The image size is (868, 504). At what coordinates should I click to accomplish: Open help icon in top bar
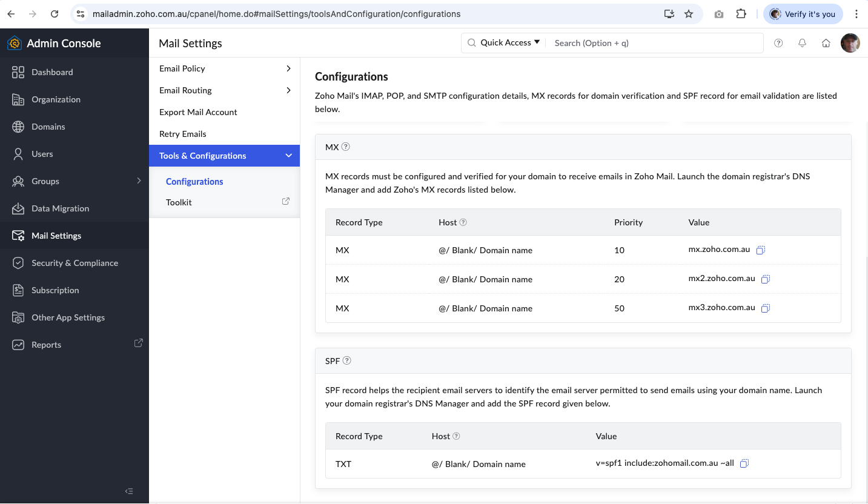click(779, 43)
